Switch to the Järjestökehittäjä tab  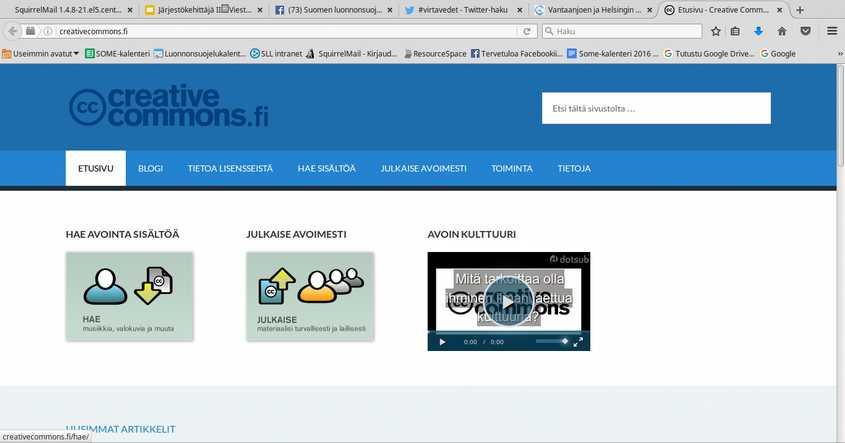(204, 10)
